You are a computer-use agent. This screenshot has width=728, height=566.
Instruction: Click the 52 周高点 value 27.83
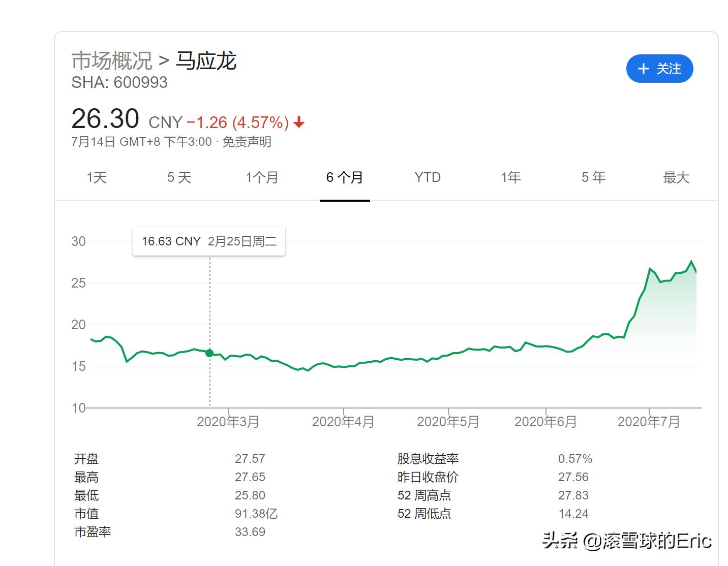(x=573, y=495)
